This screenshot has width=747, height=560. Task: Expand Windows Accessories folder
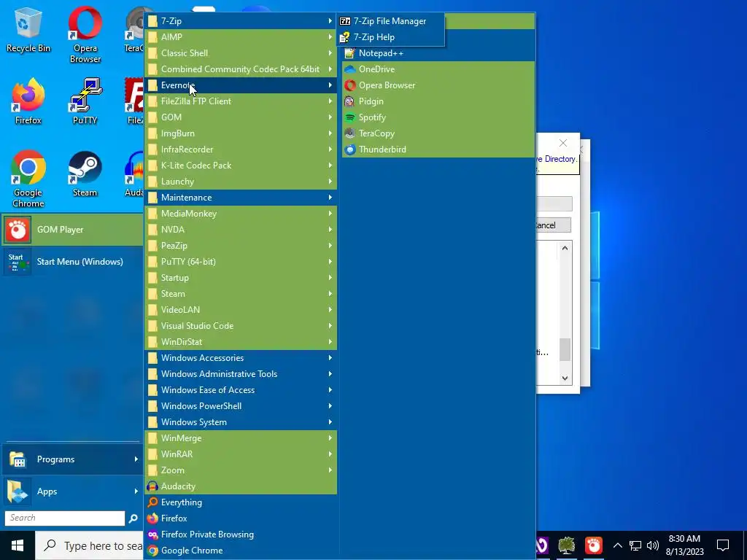point(241,358)
